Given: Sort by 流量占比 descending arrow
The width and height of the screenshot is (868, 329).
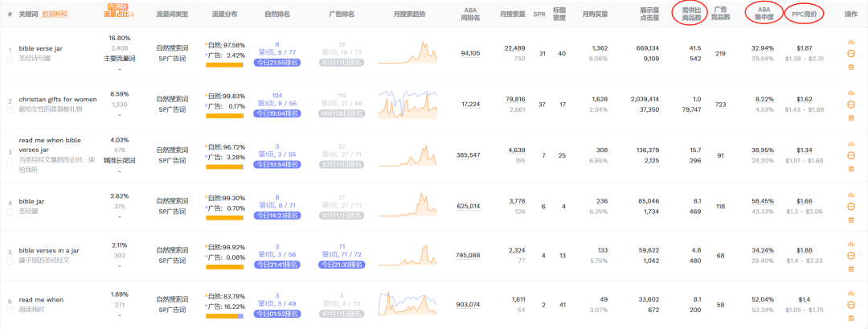Looking at the screenshot, I should tap(133, 14).
